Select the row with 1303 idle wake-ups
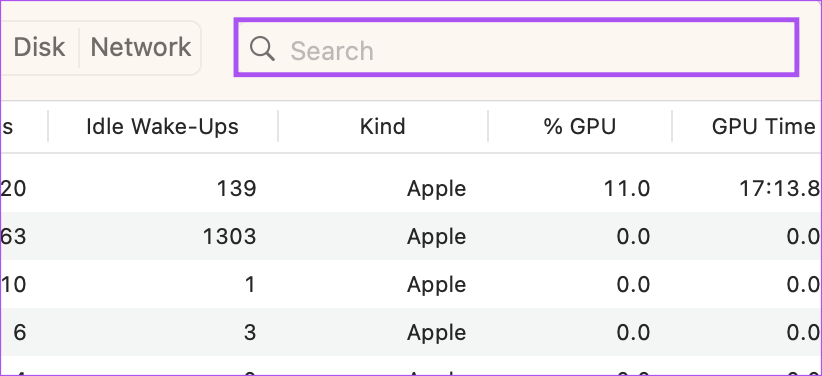This screenshot has width=822, height=376. pyautogui.click(x=411, y=236)
